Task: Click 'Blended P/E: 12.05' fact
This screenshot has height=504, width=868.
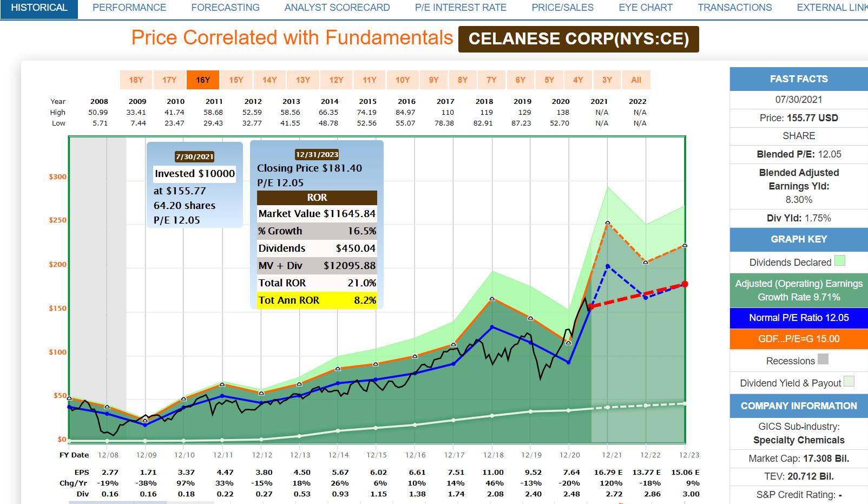Action: tap(799, 154)
